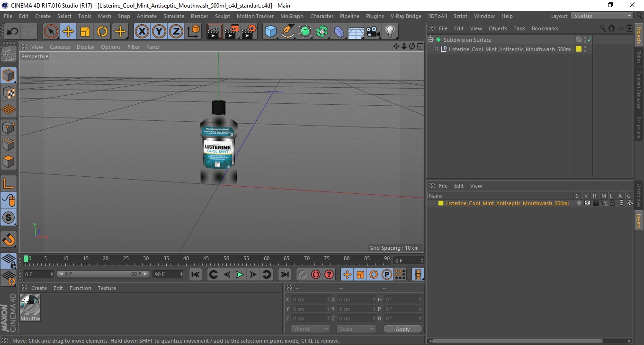Toggle the Z axis lock
Image resolution: width=644 pixels, height=345 pixels.
pyautogui.click(x=176, y=32)
